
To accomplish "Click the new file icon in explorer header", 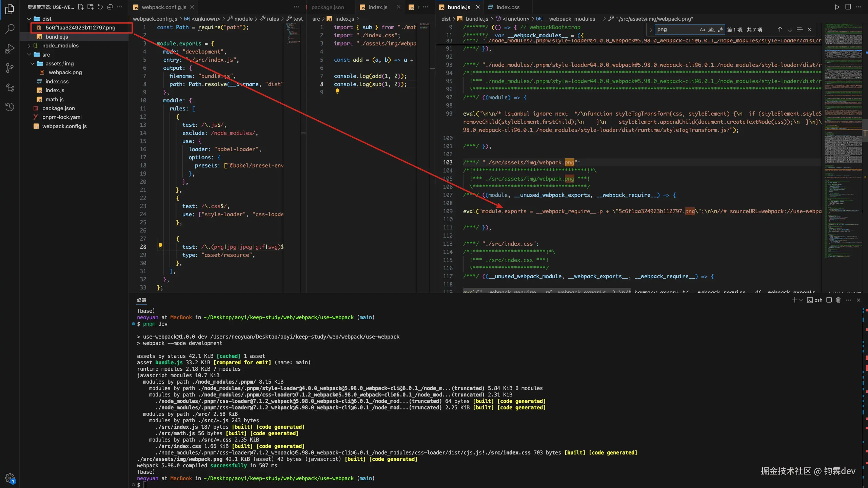I will coord(81,7).
